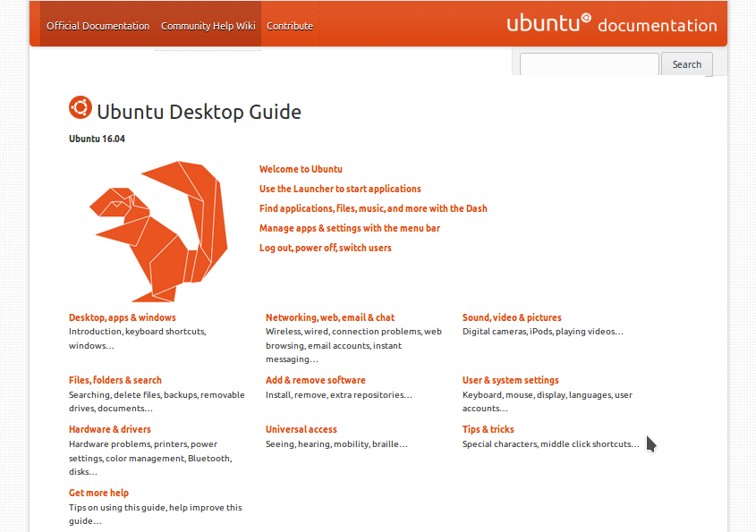
Task: Click the Ubuntu 16.04 version text
Action: click(x=97, y=139)
